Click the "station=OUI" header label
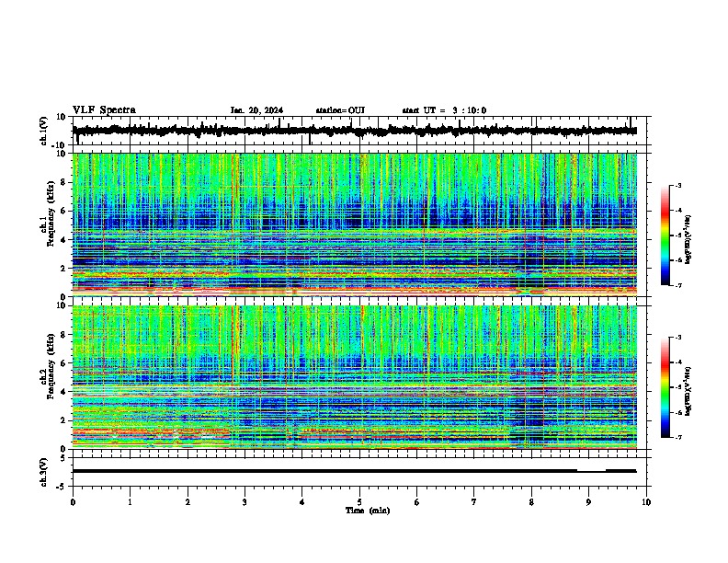This screenshot has width=728, height=563. tap(340, 110)
